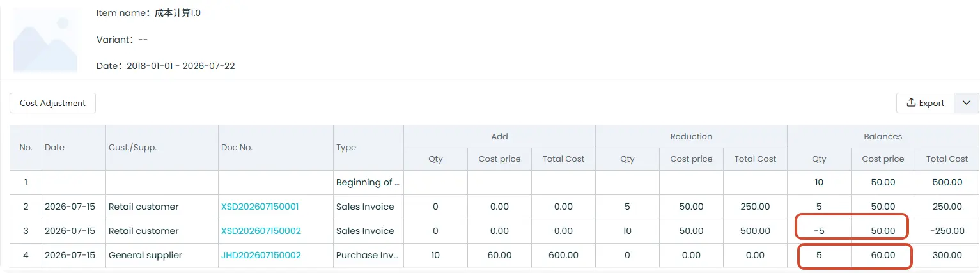980x273 pixels.
Task: Click the Doc No. column header
Action: click(x=276, y=148)
